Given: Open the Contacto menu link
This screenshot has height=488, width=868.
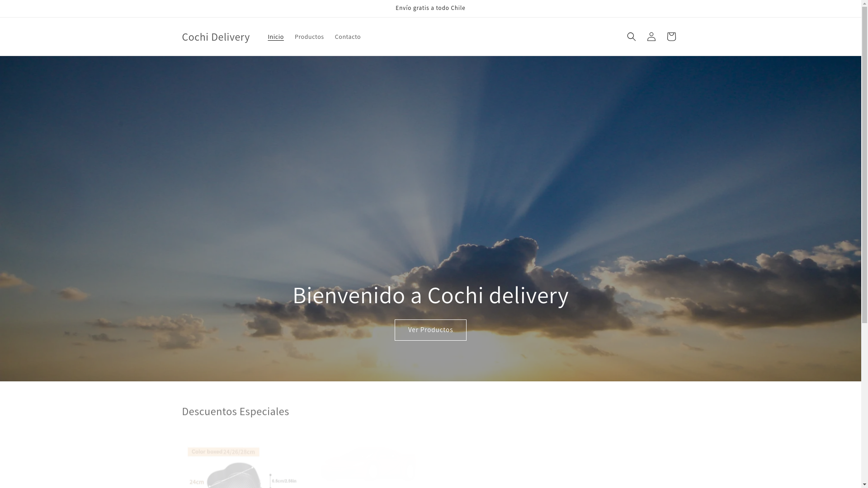Looking at the screenshot, I should 348,37.
